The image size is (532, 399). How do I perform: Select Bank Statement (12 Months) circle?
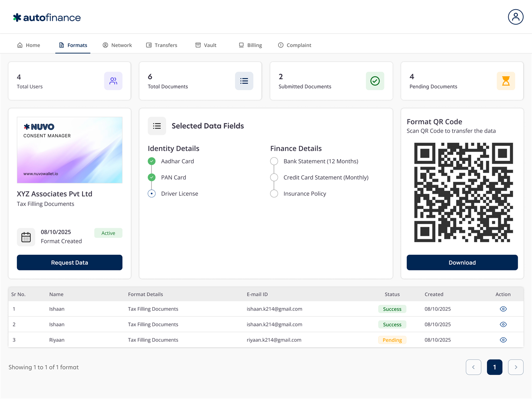(274, 161)
